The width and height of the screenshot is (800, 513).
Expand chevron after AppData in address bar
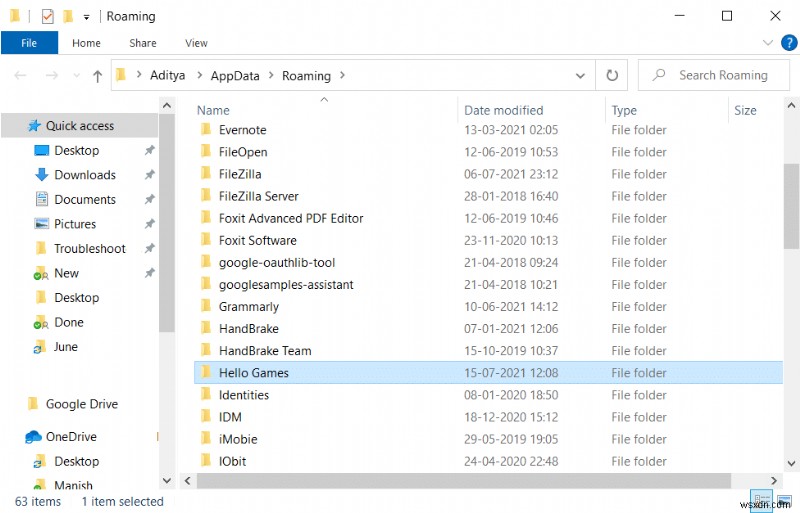point(271,76)
